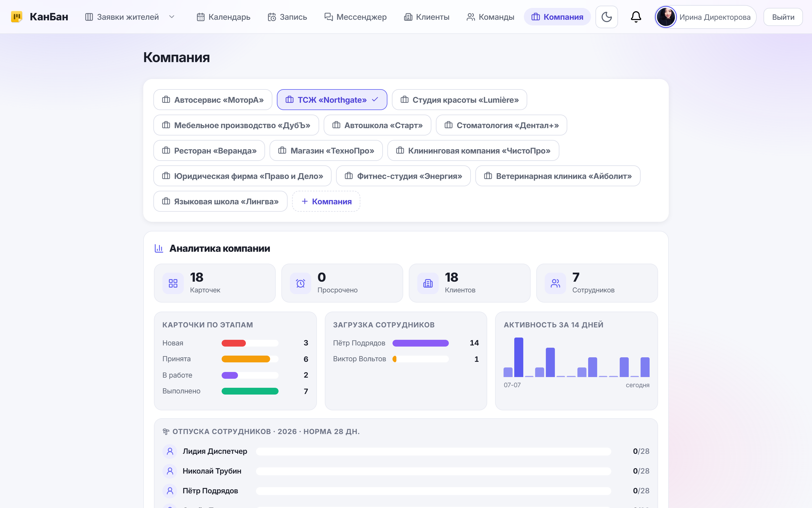Open the Запись booking page
Screen dimensions: 812x508
coord(287,17)
